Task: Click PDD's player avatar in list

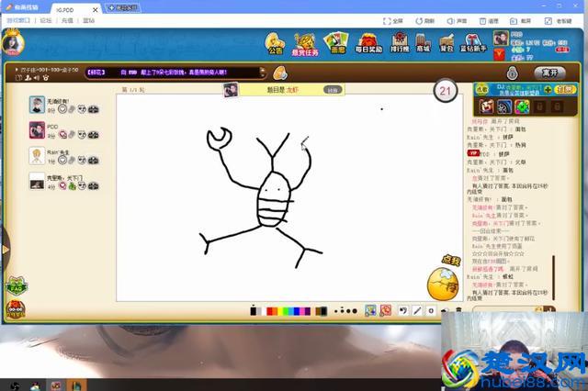Action: 37,130
